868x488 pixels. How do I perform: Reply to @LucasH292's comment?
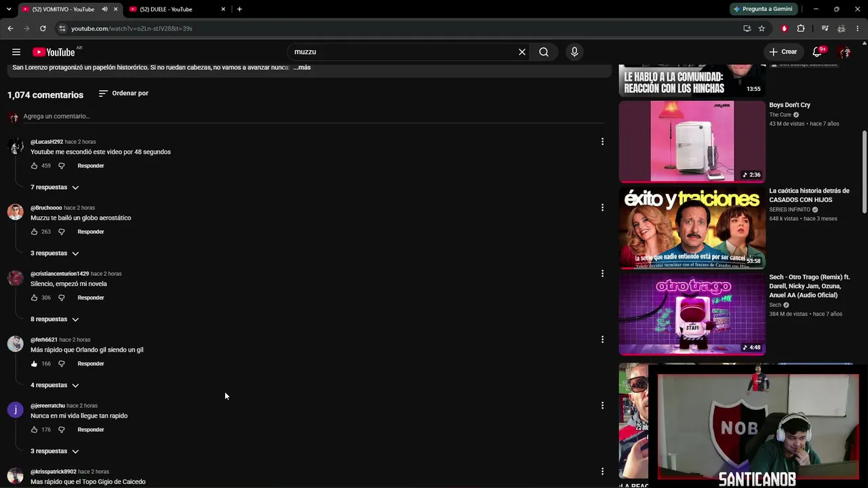tap(91, 166)
